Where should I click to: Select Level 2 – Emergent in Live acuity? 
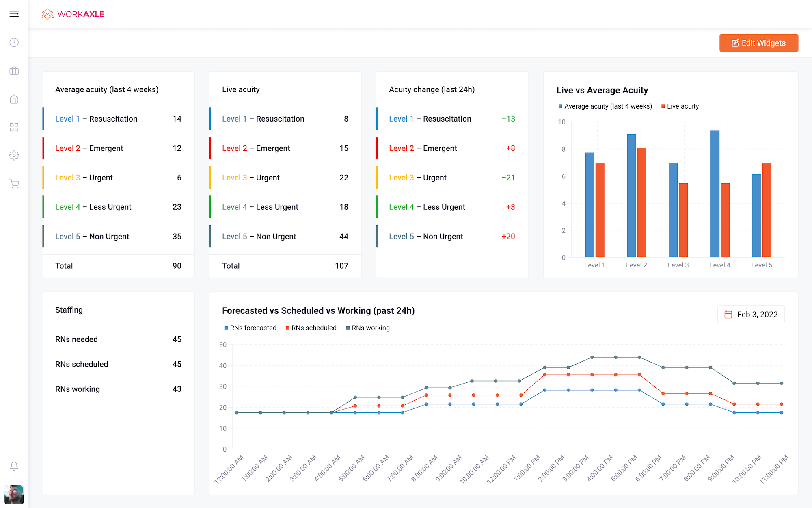[256, 148]
